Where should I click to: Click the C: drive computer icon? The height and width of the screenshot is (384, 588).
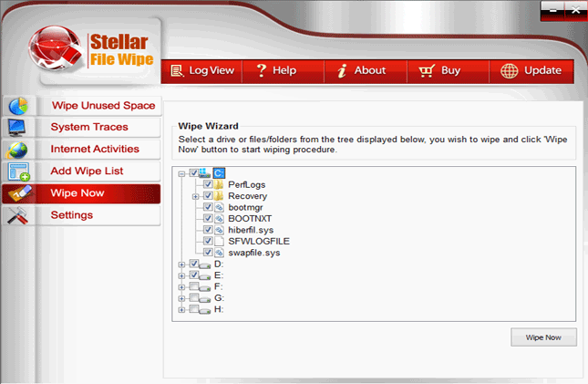[x=205, y=173]
